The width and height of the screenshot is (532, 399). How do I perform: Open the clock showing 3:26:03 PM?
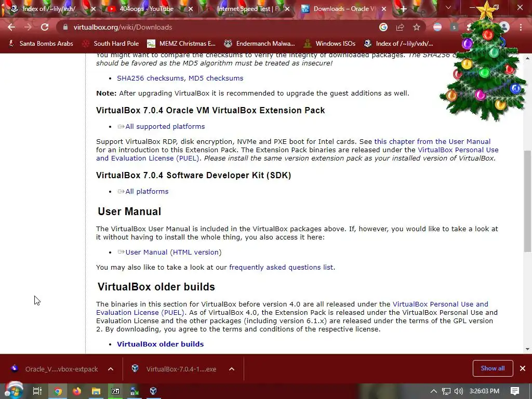[x=484, y=391]
